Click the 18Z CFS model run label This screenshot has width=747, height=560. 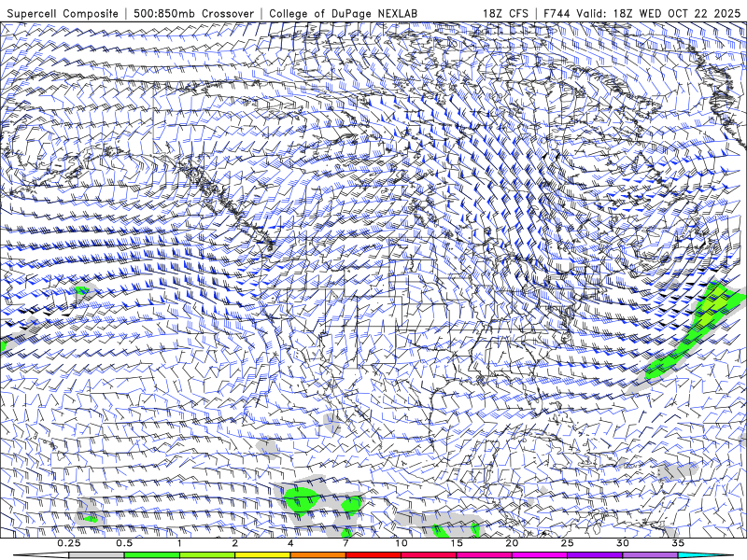coord(505,13)
